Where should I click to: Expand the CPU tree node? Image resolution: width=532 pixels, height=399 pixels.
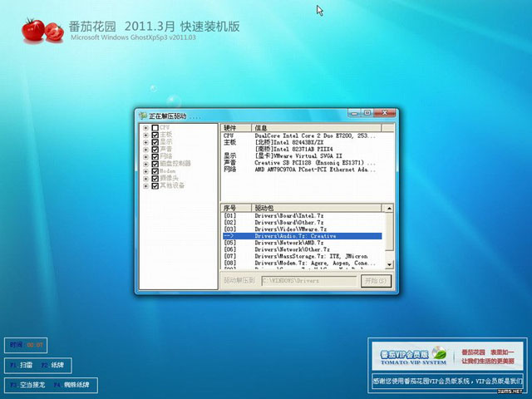[145, 128]
